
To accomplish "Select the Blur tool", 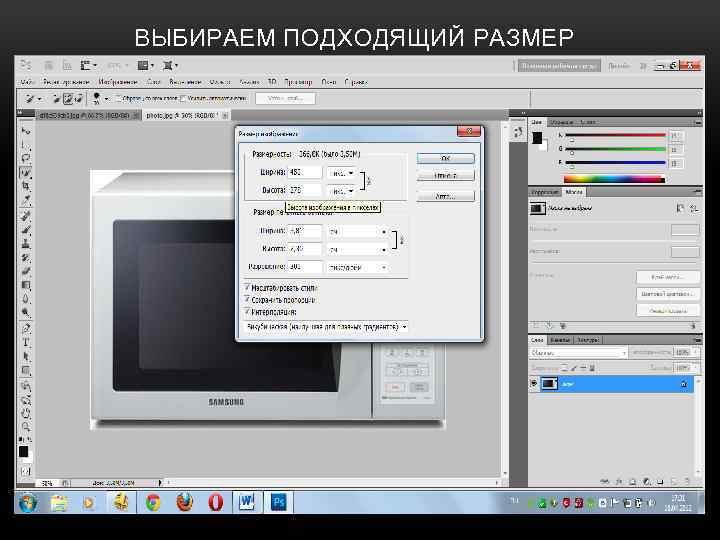I will pos(26,299).
